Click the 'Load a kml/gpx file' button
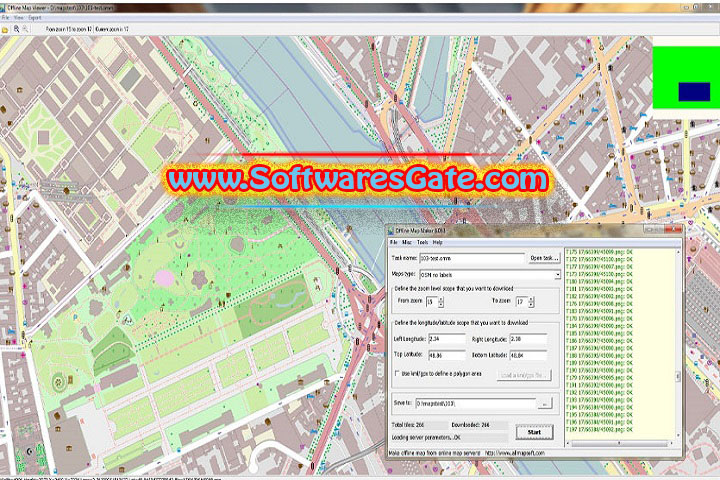Screen dimensions: 720x480 (523, 375)
